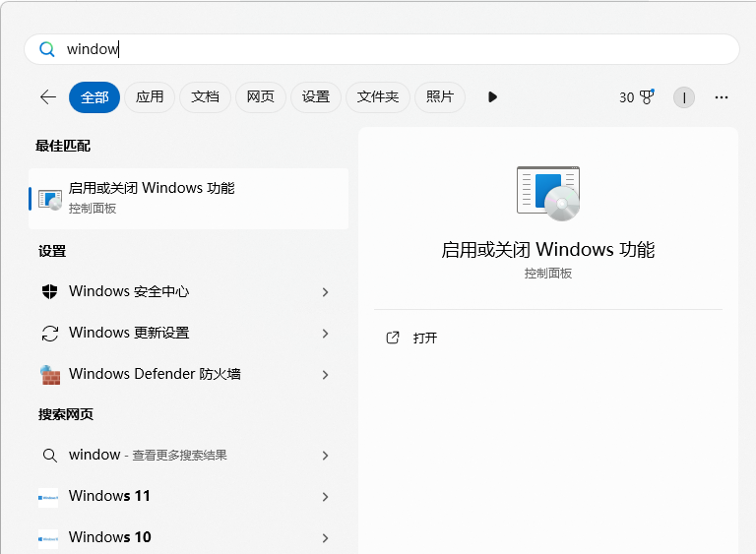Image resolution: width=756 pixels, height=554 pixels.
Task: Click the firewall brick icon for Windows Defender
Action: pos(50,375)
